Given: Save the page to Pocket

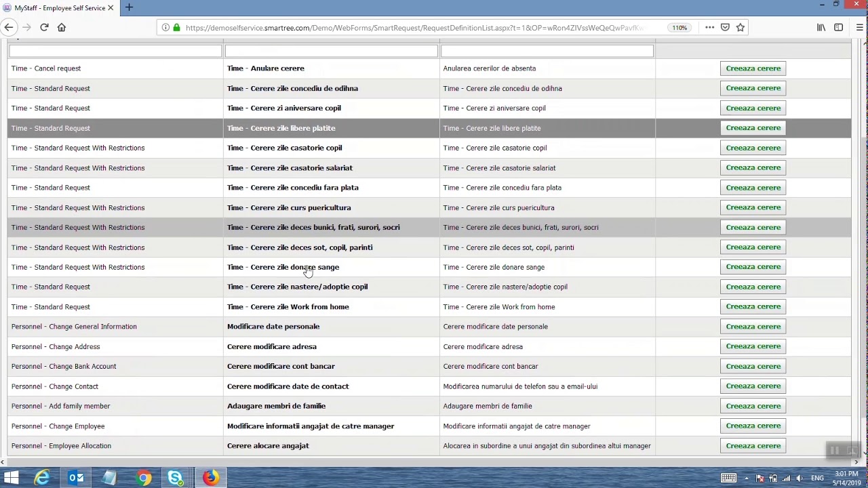Looking at the screenshot, I should click(x=725, y=27).
